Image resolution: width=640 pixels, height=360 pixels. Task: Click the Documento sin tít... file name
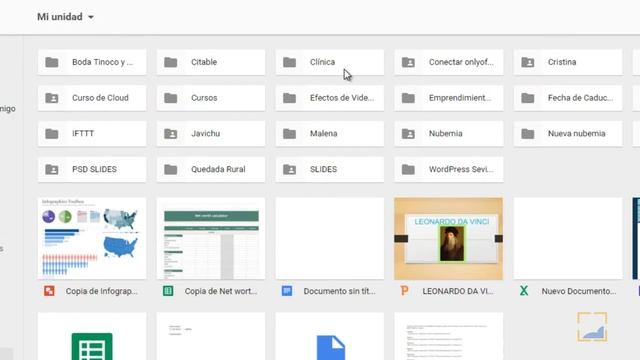pyautogui.click(x=340, y=291)
